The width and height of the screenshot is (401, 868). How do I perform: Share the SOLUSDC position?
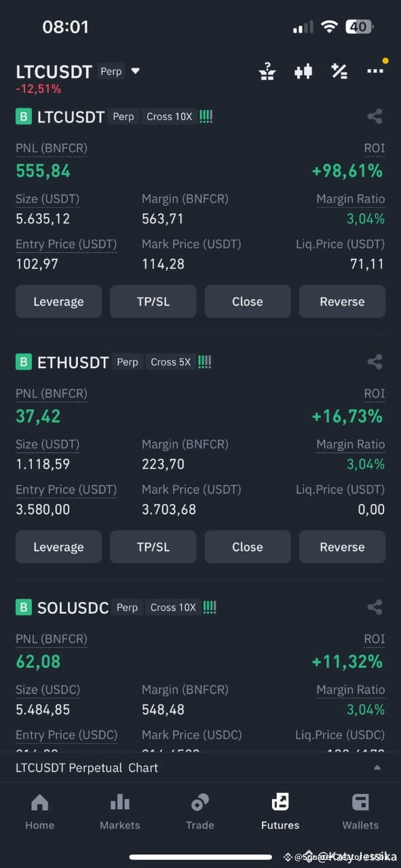click(x=375, y=608)
